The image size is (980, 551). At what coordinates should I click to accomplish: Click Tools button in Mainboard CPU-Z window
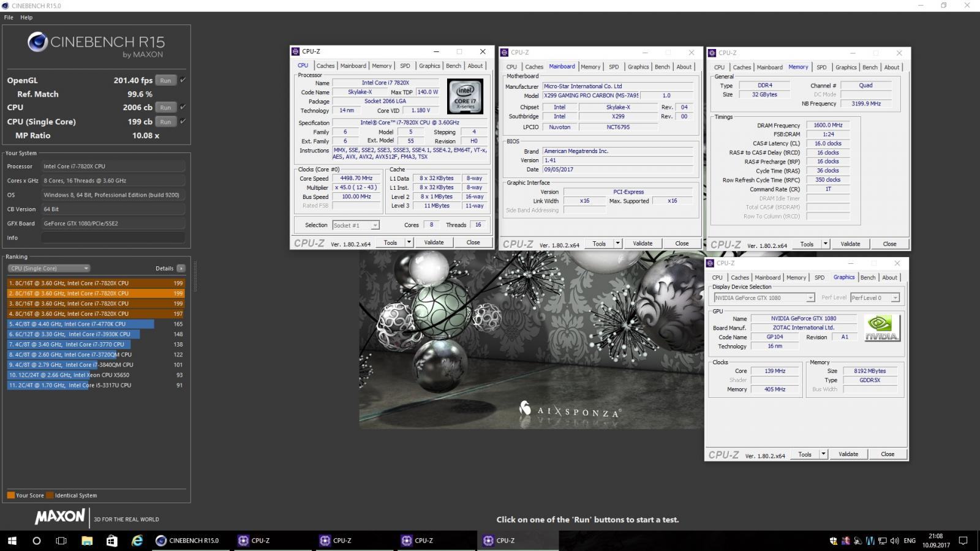pos(599,244)
